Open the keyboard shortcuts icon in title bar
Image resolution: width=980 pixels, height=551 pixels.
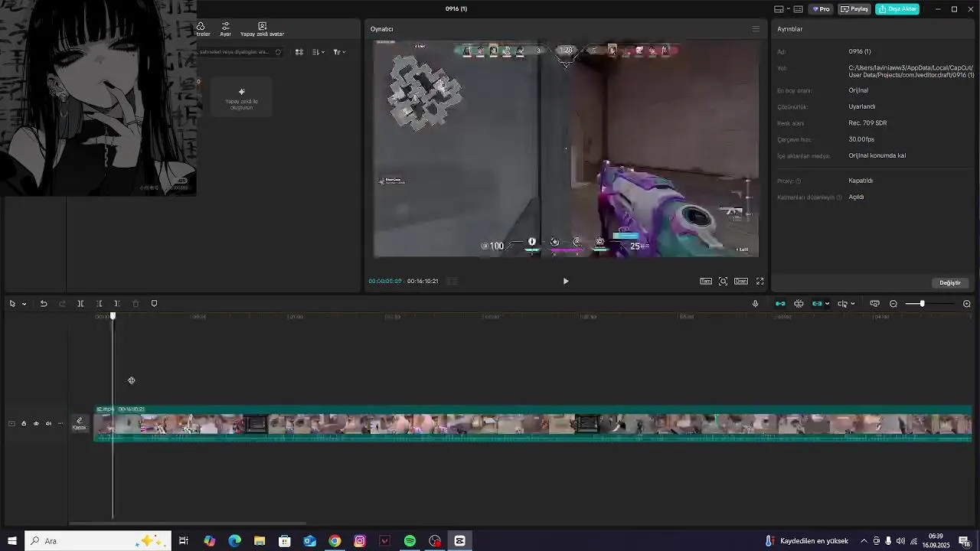click(x=799, y=9)
